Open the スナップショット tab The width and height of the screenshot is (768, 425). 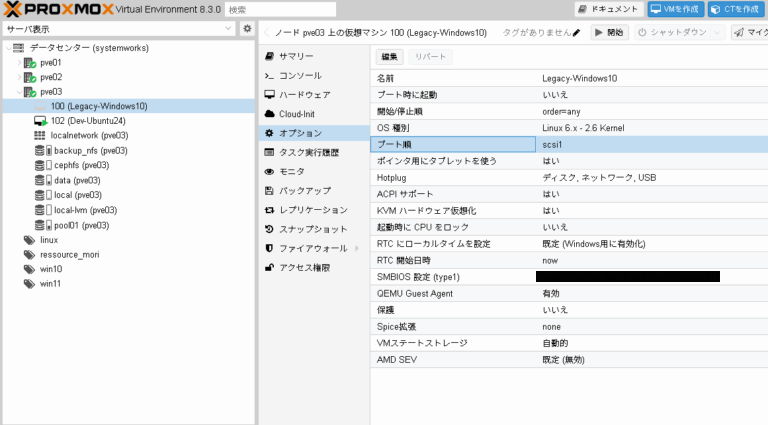point(314,229)
